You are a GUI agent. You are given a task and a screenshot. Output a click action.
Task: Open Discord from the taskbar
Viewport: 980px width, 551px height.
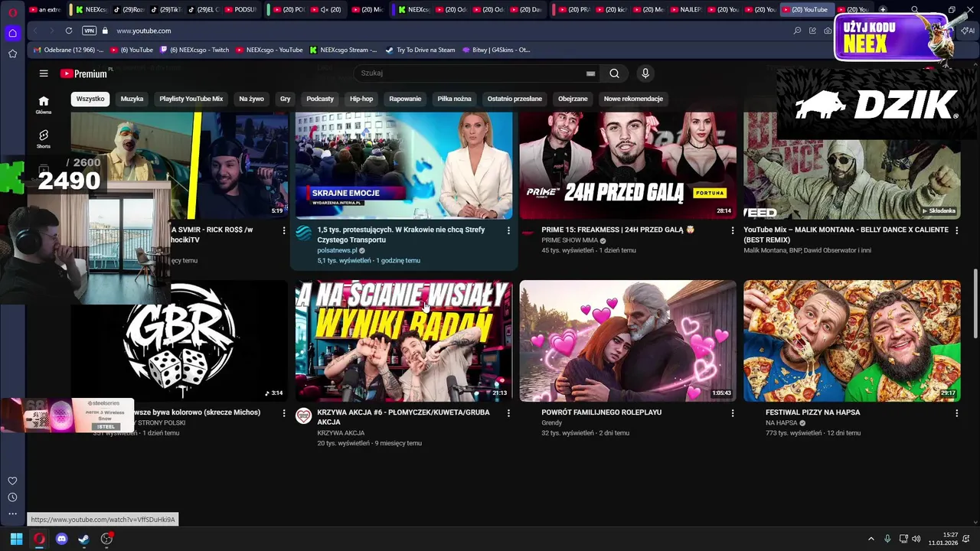tap(62, 539)
